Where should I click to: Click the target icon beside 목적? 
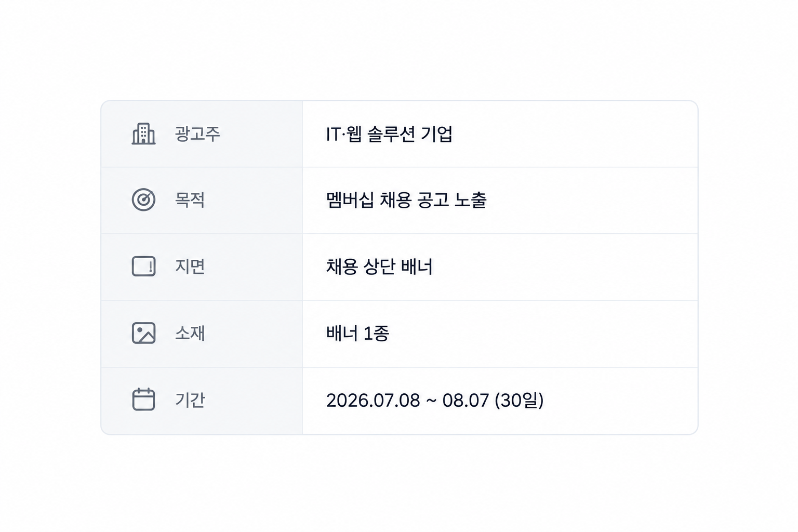pos(143,200)
